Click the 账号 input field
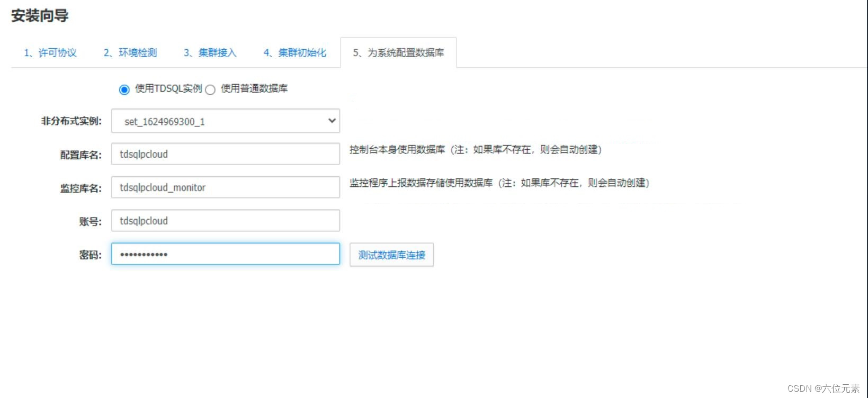The width and height of the screenshot is (868, 398). pyautogui.click(x=226, y=221)
